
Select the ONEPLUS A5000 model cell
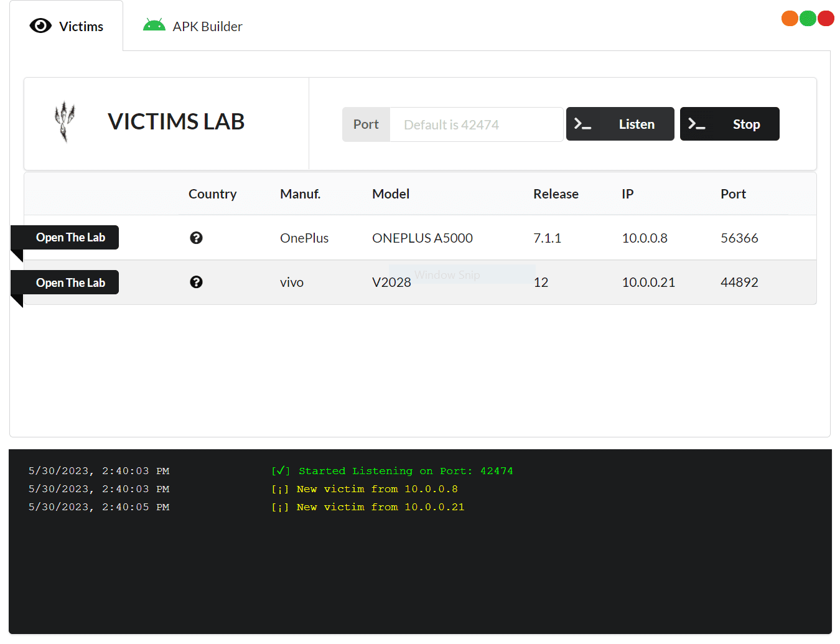coord(422,238)
